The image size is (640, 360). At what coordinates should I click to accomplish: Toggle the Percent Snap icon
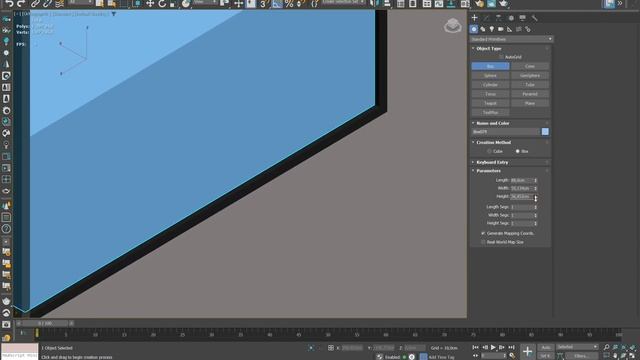(x=289, y=4)
